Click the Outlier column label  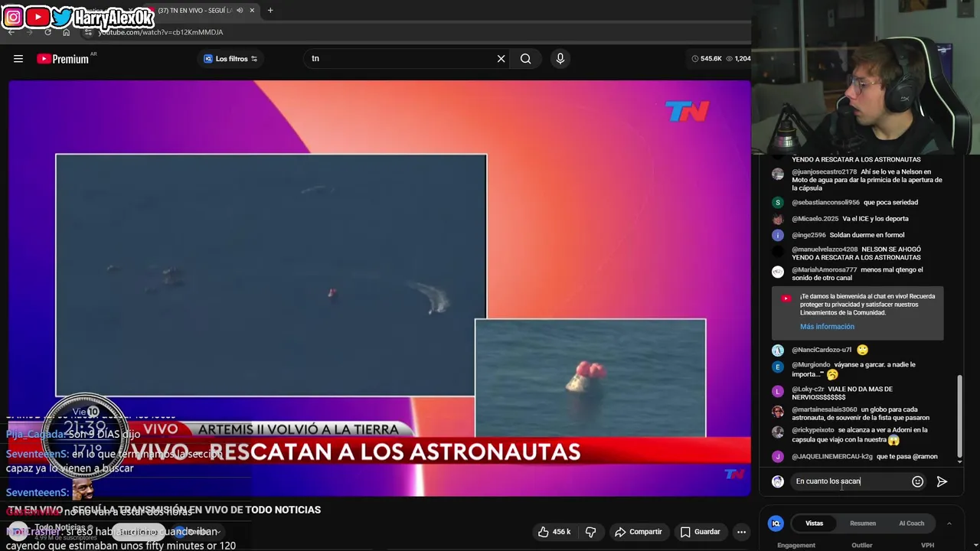(862, 546)
